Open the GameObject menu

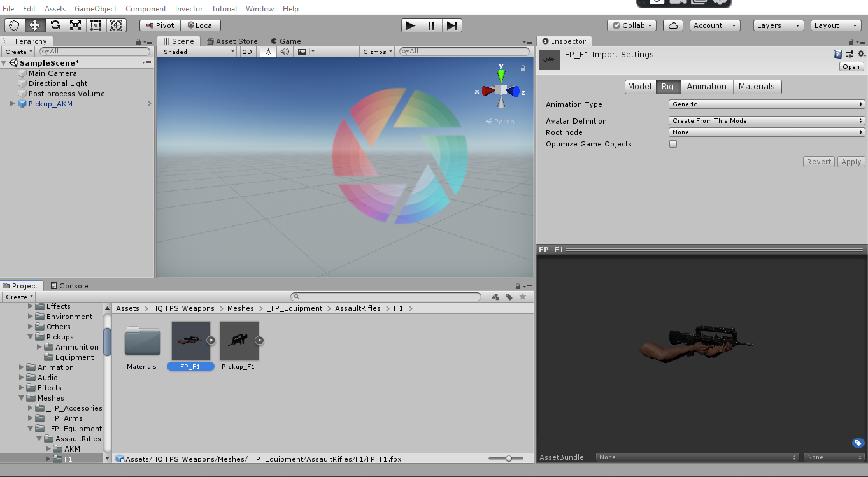96,9
